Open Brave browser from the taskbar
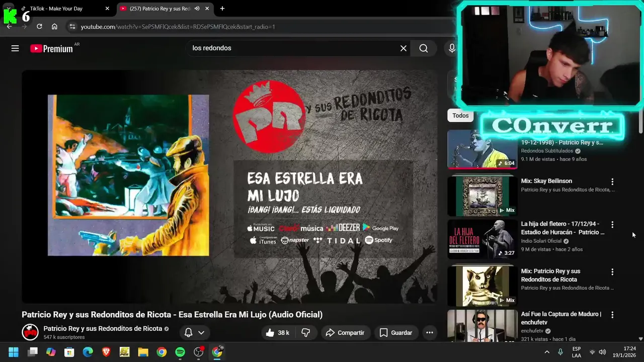Viewport: 644px width, 362px height. click(106, 352)
